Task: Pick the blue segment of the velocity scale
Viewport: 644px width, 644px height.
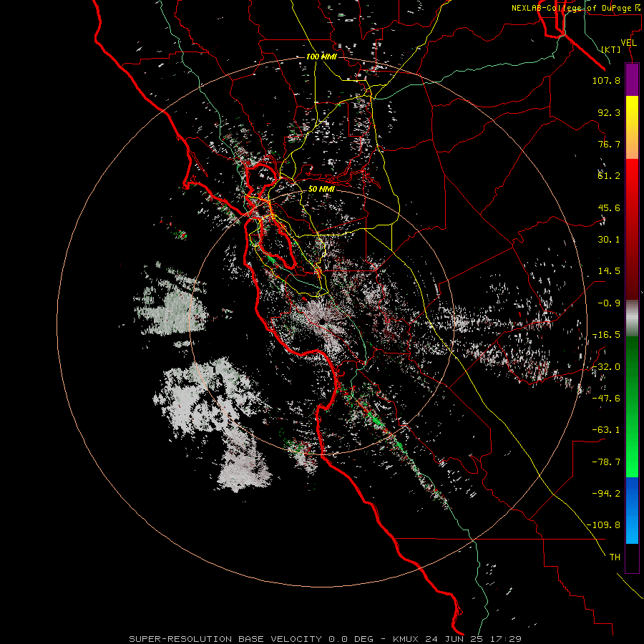Action: [x=632, y=510]
